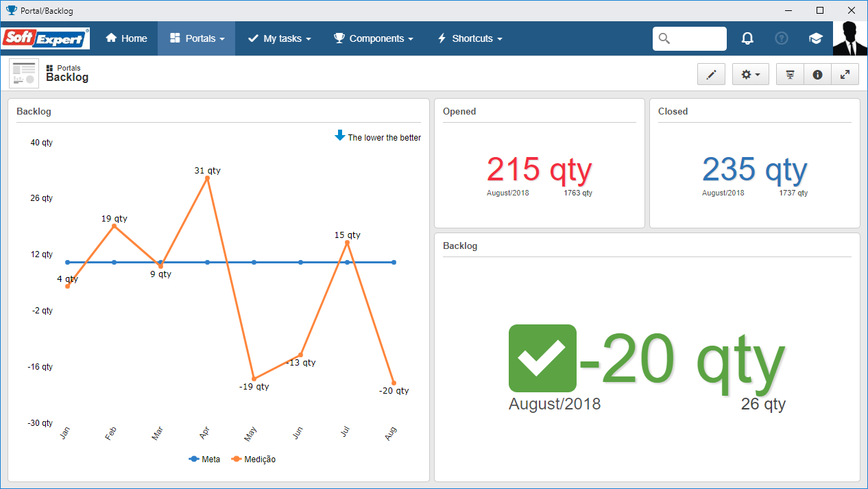Toggle the Medição series in chart legend
The height and width of the screenshot is (489, 868).
coord(254,460)
